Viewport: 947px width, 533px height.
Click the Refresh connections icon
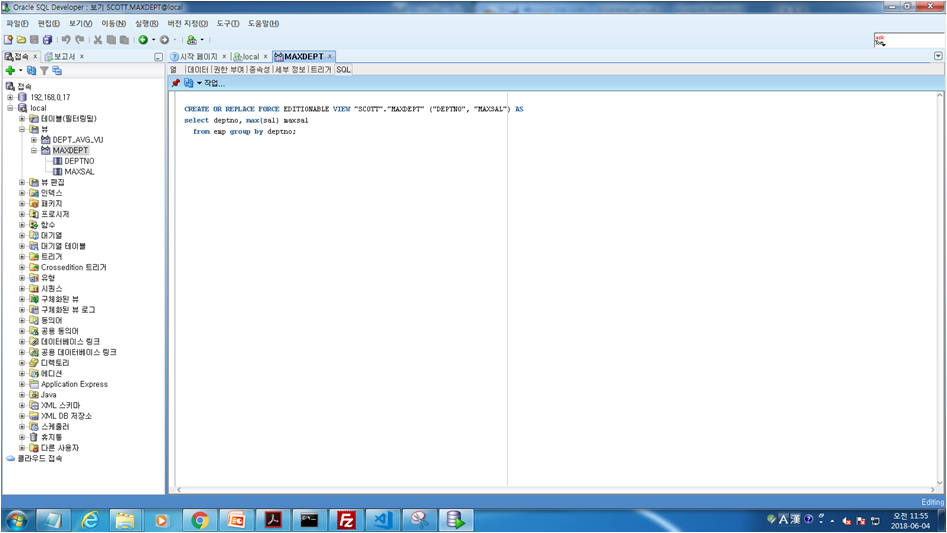pos(31,71)
